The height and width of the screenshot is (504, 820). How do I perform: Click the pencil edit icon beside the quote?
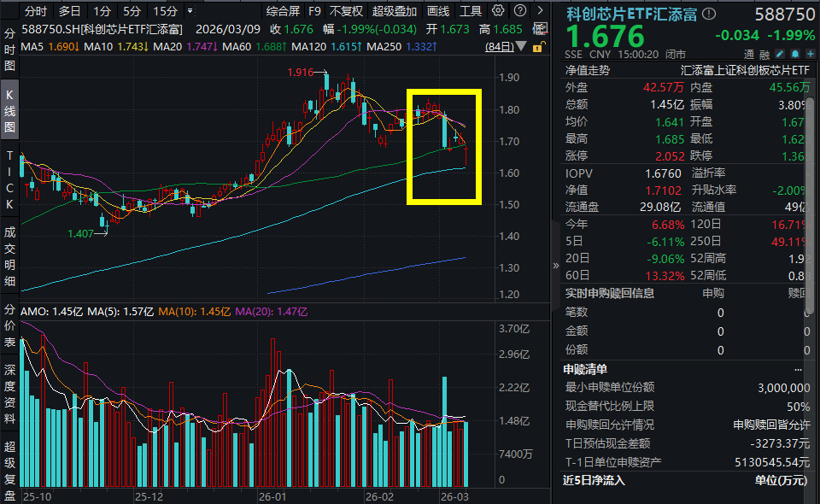pos(778,52)
